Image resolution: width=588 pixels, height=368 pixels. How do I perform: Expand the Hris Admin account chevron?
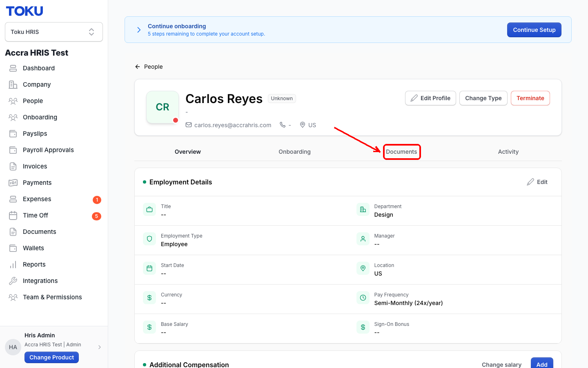coord(100,347)
